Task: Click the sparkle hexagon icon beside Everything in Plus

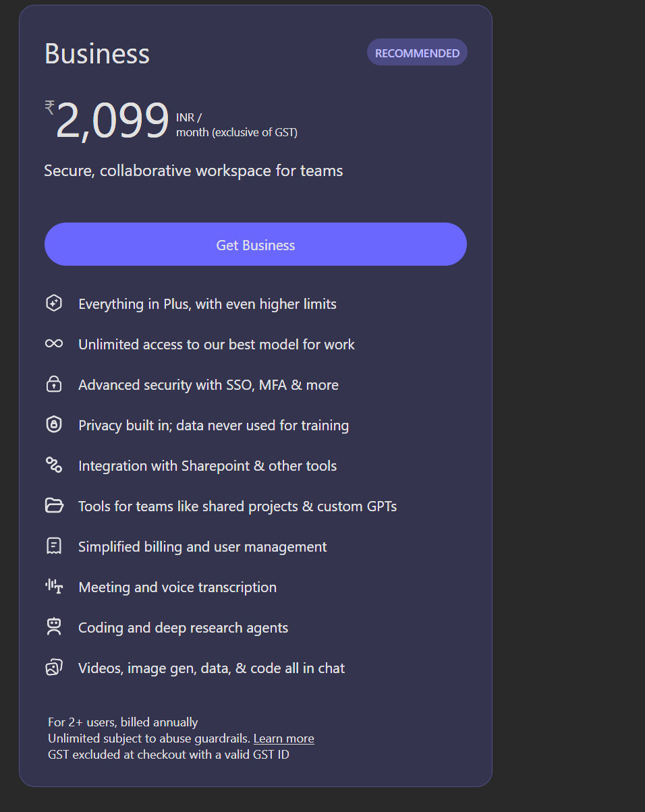Action: click(x=54, y=303)
